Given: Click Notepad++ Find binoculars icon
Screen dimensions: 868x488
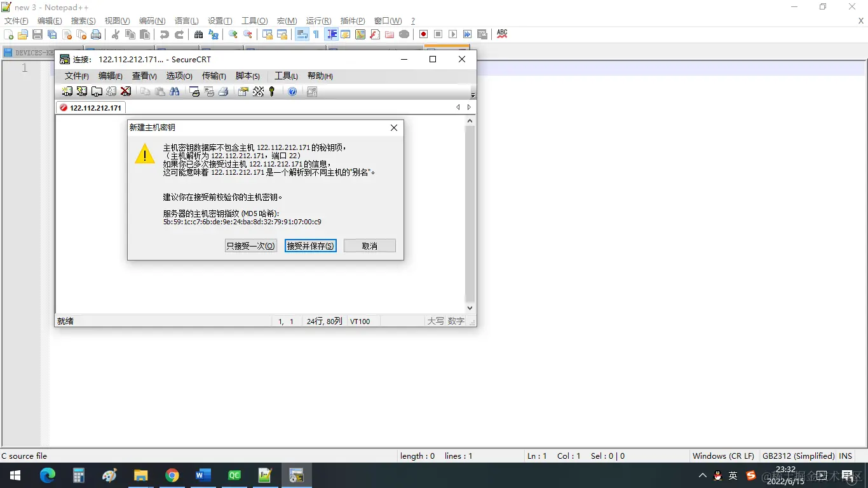Looking at the screenshot, I should 199,34.
